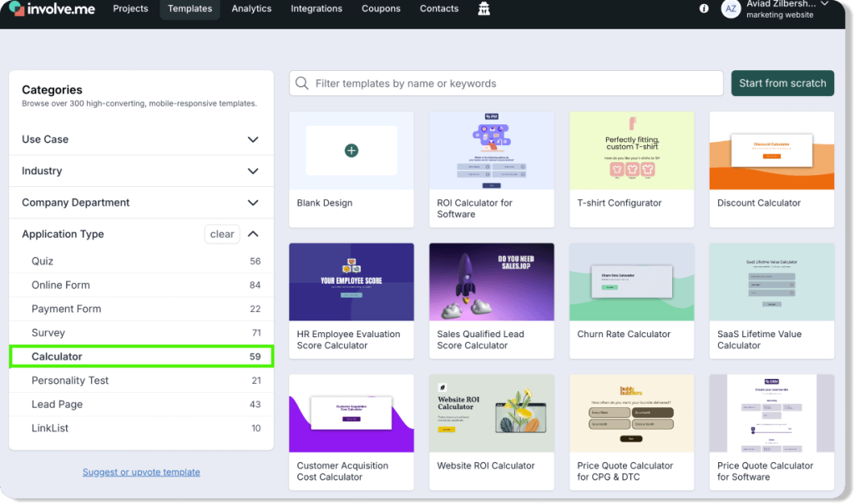This screenshot has width=855, height=504.
Task: Select the Online Form type
Action: coord(141,285)
